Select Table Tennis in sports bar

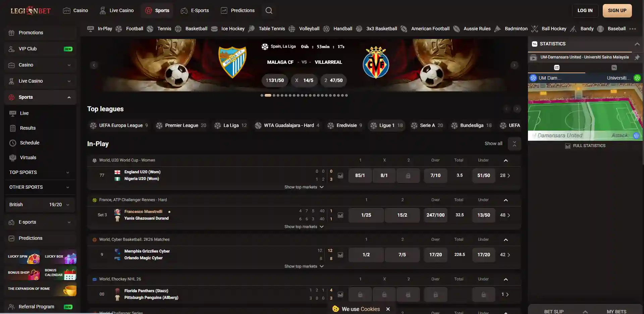tap(267, 29)
